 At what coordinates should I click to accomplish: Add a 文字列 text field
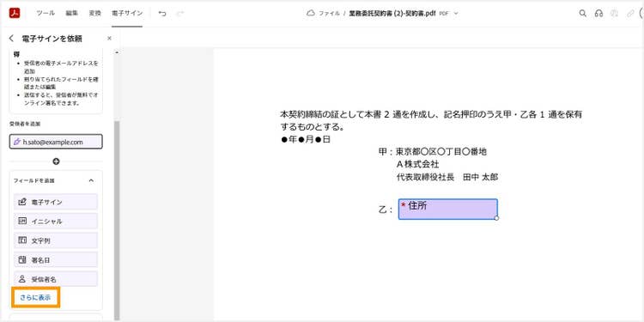[56, 240]
